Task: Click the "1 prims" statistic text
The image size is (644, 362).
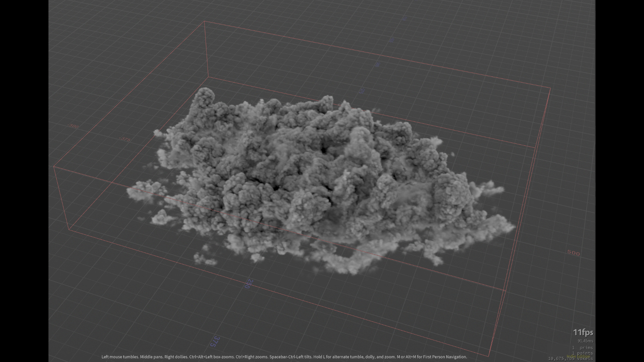Action: 583,348
